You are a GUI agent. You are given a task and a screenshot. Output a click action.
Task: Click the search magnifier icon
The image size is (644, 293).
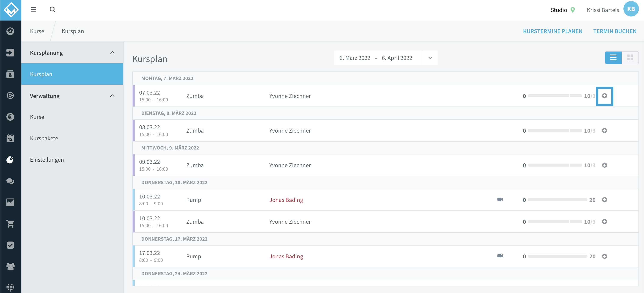[52, 9]
